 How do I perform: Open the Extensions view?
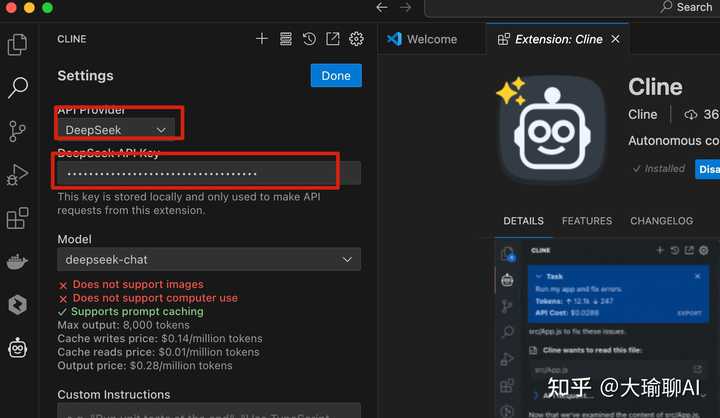(x=17, y=218)
